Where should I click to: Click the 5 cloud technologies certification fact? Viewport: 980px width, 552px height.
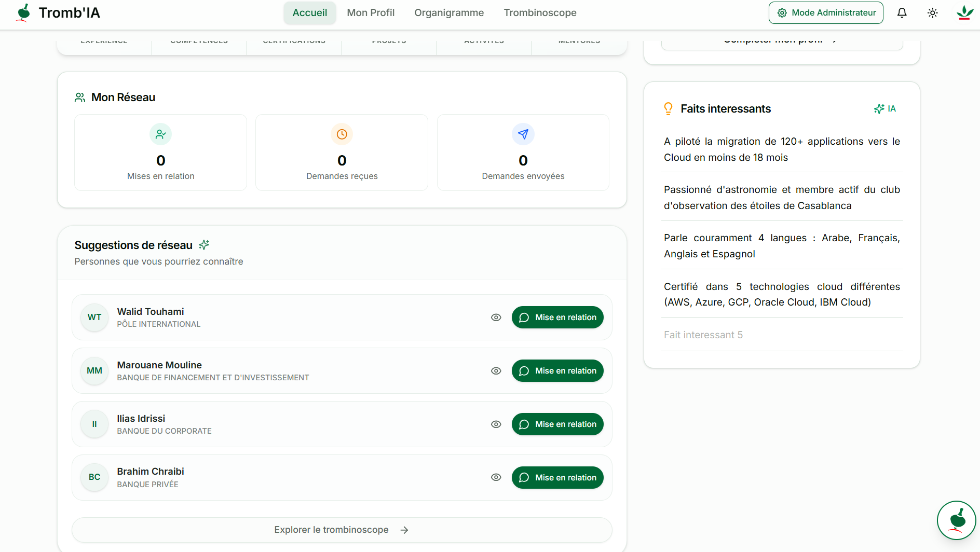[782, 294]
